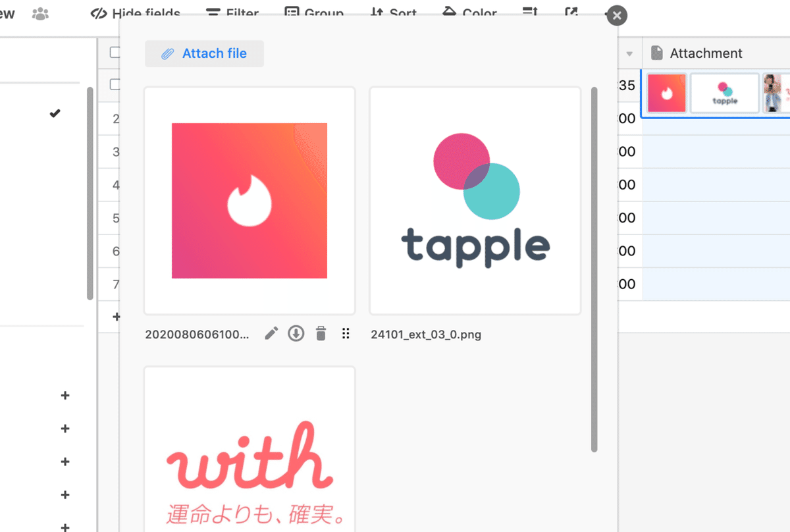790x532 pixels.
Task: Click Tinder thumbnail in Attachment cell
Action: [667, 93]
